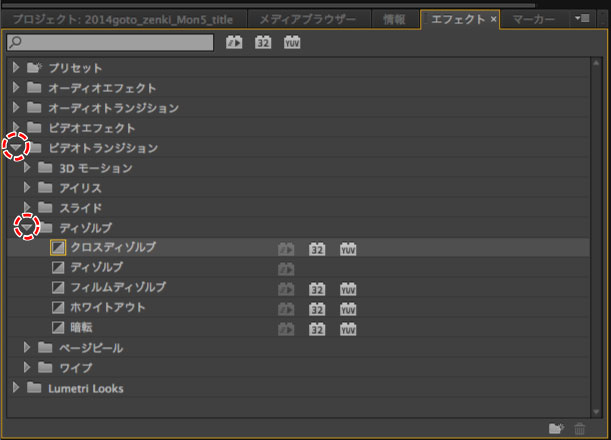Expand the オーディオエフェクト folder
This screenshot has width=611, height=440.
coord(16,87)
